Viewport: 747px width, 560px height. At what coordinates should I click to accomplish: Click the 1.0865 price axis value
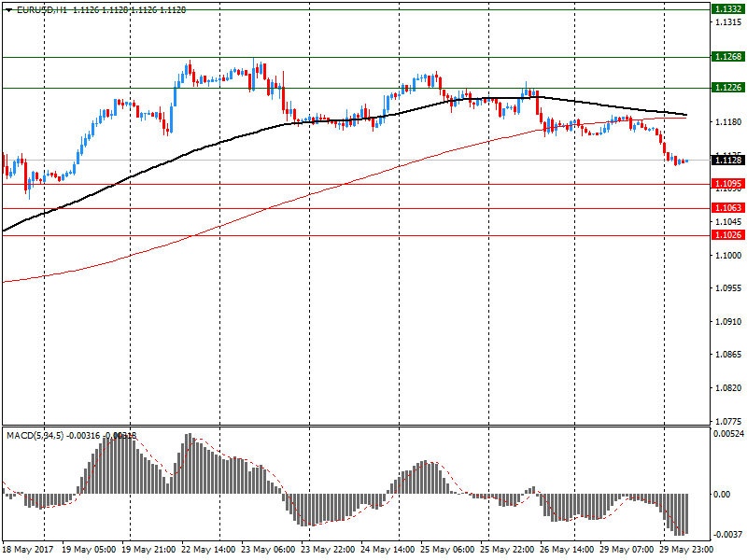728,355
